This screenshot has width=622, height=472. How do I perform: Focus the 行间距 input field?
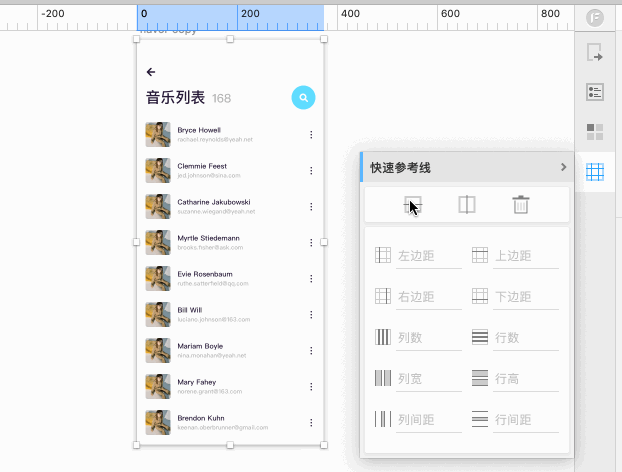point(526,420)
